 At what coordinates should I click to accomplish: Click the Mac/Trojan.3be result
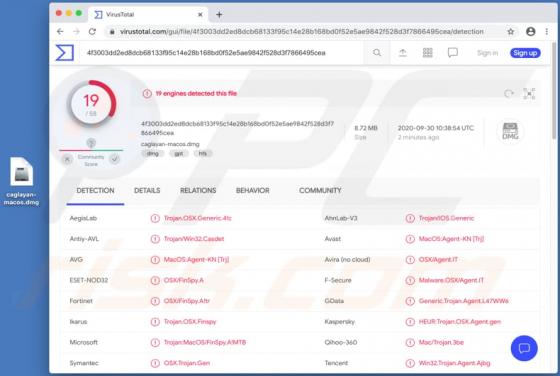441,342
